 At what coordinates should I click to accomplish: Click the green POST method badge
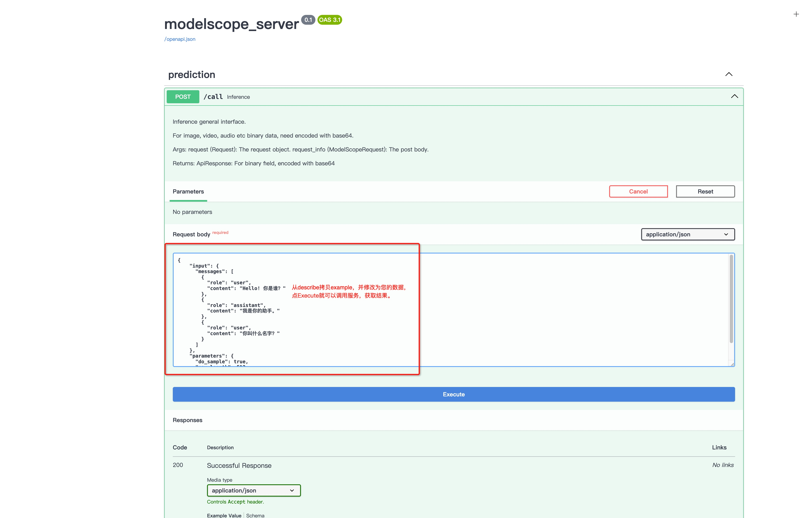[183, 97]
